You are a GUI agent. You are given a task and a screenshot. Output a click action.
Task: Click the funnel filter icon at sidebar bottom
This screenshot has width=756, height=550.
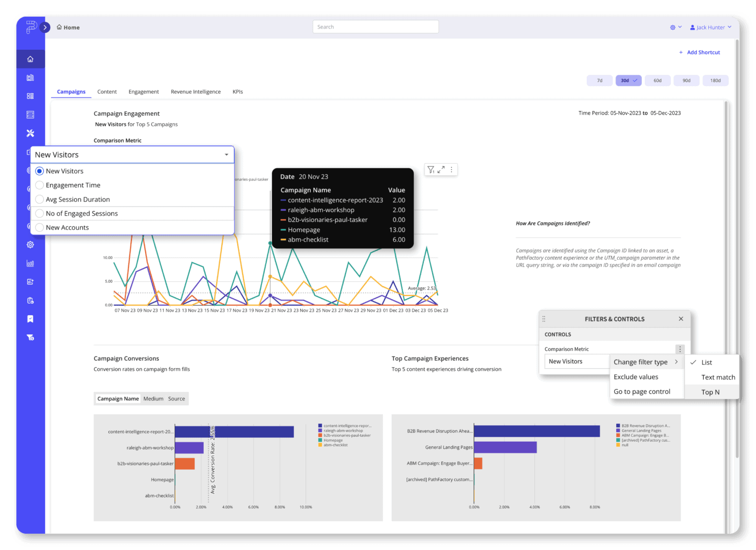click(30, 337)
